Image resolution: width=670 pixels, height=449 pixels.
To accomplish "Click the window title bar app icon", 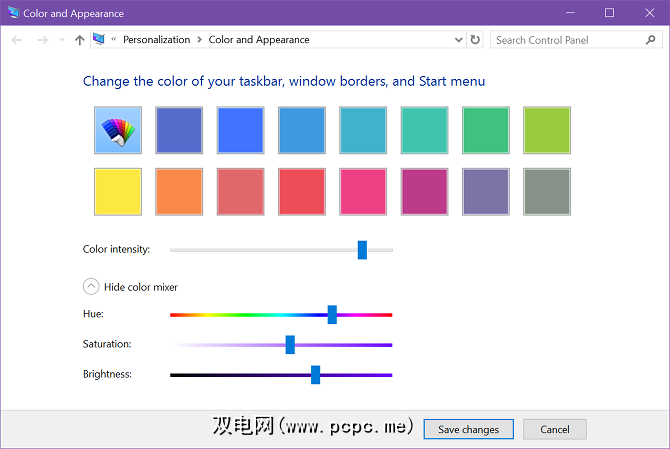I will [13, 13].
